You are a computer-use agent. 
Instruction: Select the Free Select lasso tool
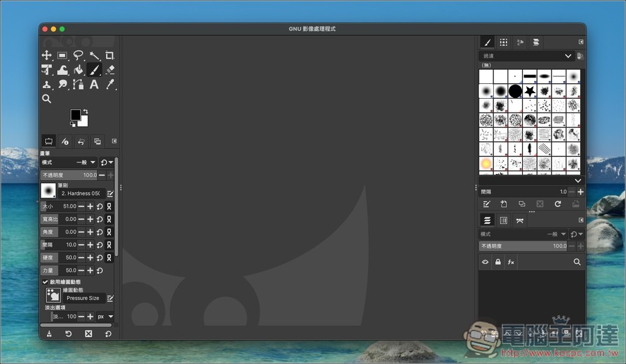pyautogui.click(x=78, y=55)
